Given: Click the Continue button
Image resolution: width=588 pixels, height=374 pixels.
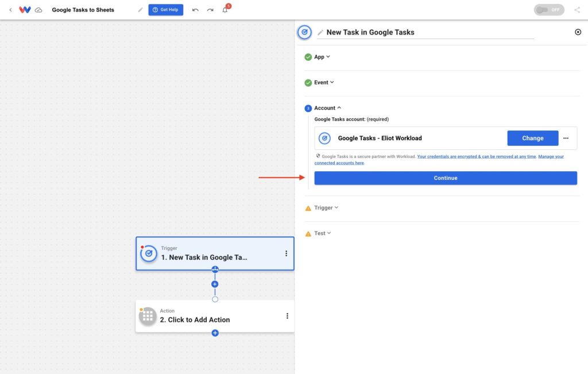Looking at the screenshot, I should [x=446, y=178].
